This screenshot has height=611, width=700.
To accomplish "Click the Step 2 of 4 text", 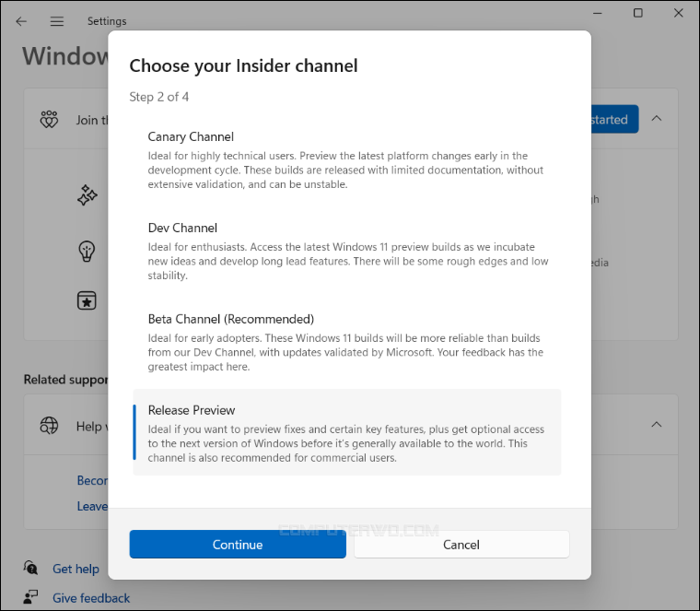I will click(159, 97).
